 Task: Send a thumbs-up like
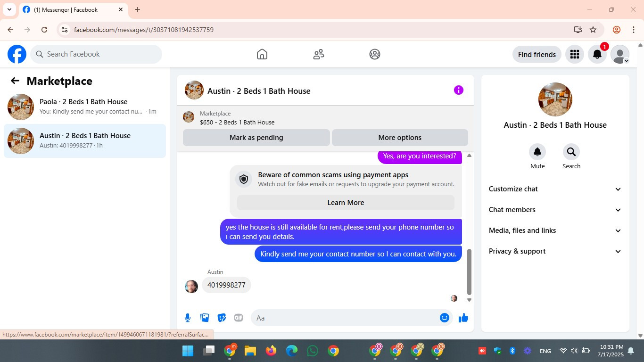[463, 318]
